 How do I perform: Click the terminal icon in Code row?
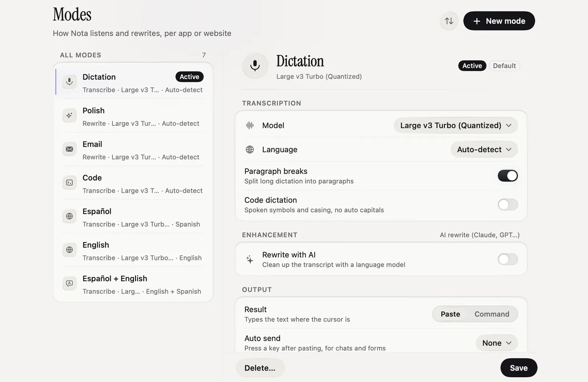coord(69,183)
